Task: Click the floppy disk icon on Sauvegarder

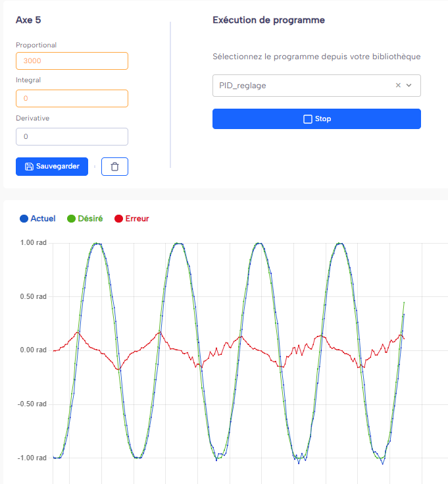Action: [x=29, y=167]
